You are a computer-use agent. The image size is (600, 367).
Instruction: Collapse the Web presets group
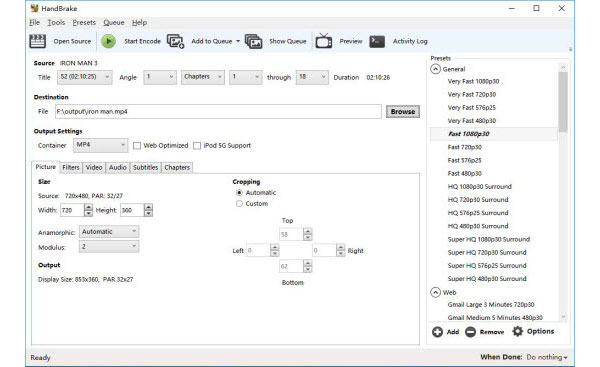coord(435,292)
